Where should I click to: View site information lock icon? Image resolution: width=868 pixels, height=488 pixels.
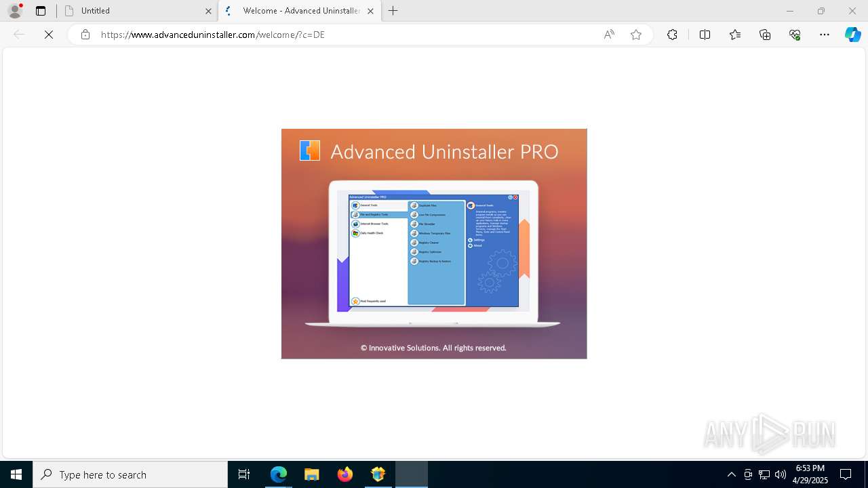click(x=85, y=35)
